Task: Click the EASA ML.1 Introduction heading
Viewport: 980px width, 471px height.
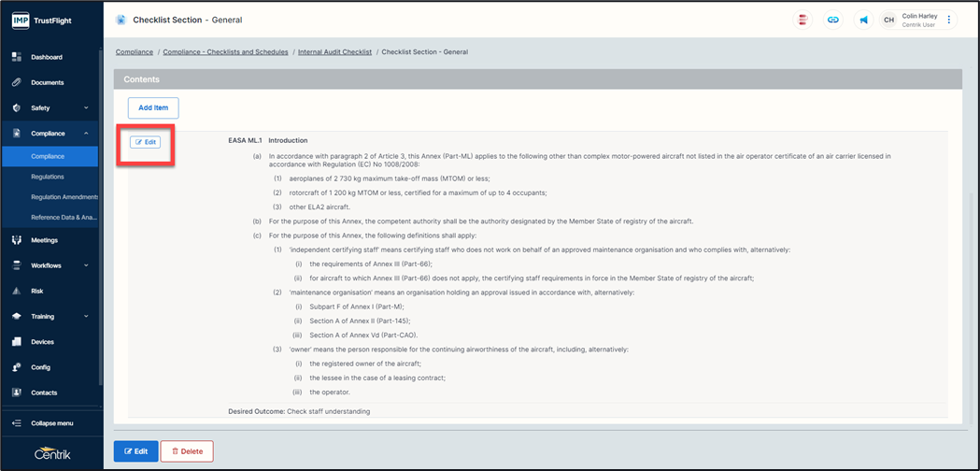Action: pyautogui.click(x=268, y=141)
